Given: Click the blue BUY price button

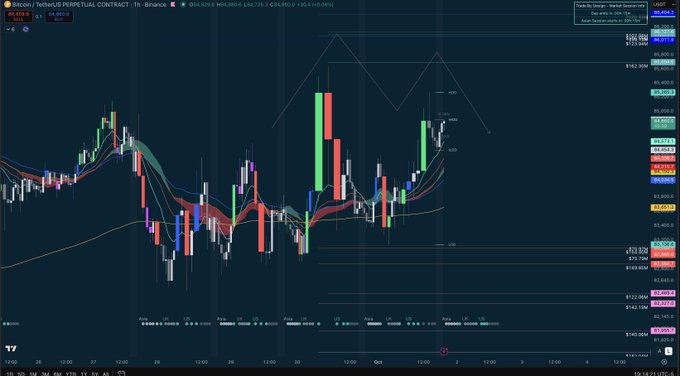Looking at the screenshot, I should (59, 16).
